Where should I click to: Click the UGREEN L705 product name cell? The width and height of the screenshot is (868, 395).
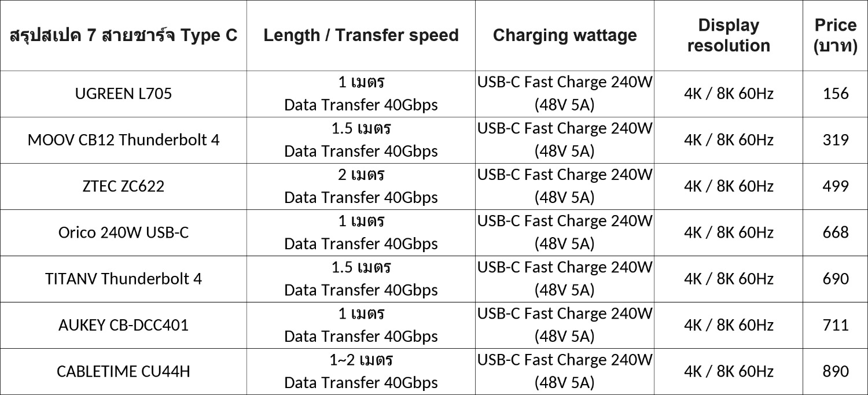(123, 94)
